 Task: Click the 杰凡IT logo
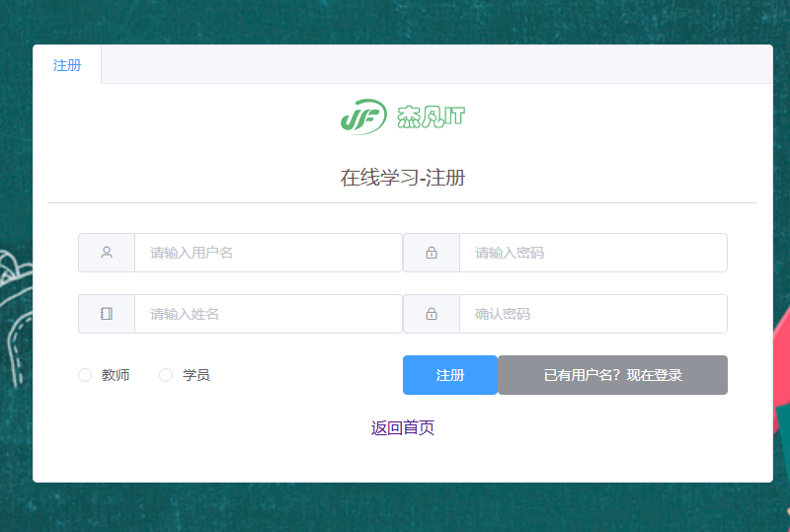[403, 116]
